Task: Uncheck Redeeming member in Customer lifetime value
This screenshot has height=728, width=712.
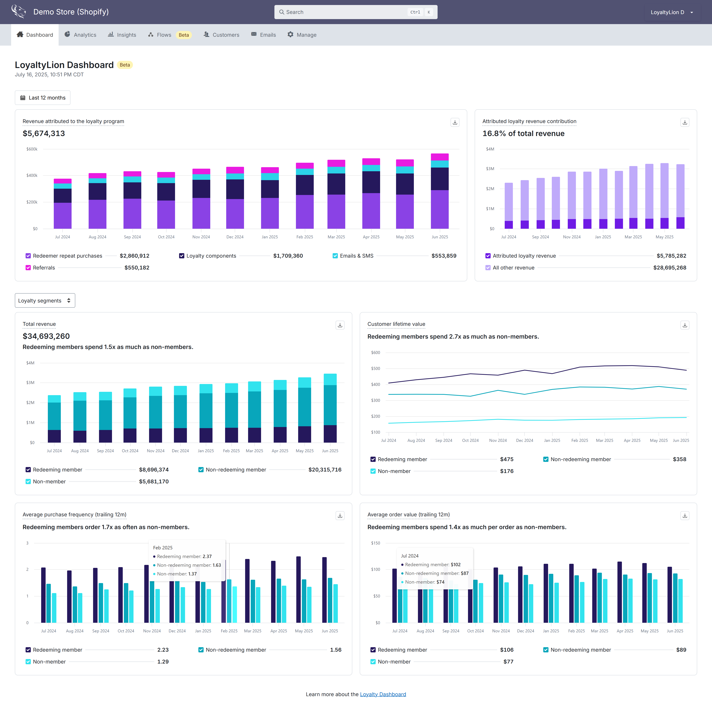Action: pyautogui.click(x=373, y=459)
